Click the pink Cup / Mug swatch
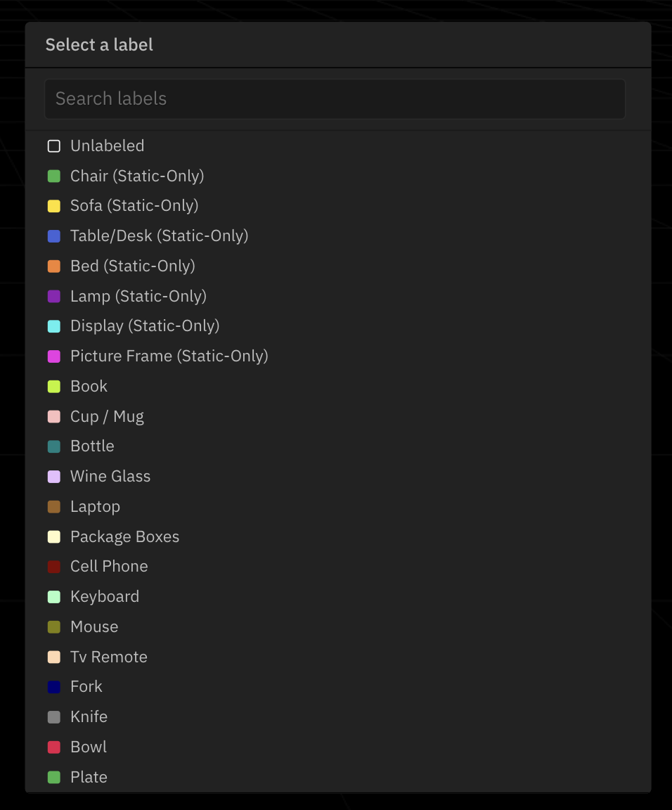Screen dimensions: 672x810 coord(54,417)
